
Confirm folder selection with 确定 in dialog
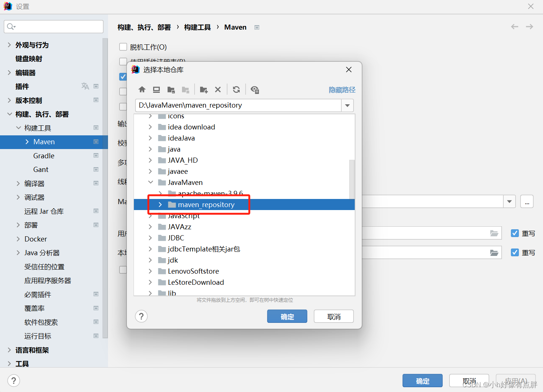coord(287,316)
